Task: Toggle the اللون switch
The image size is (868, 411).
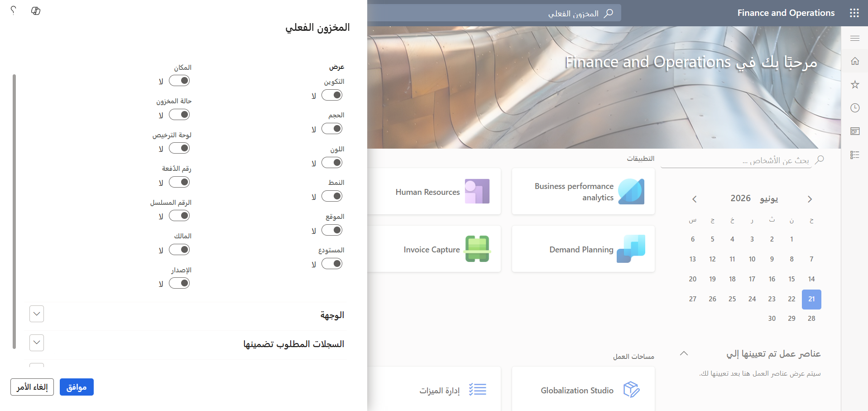Action: pyautogui.click(x=332, y=163)
